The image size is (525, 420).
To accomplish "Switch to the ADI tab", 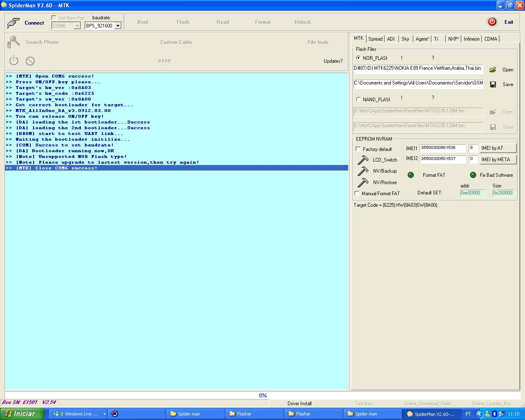I will 391,39.
